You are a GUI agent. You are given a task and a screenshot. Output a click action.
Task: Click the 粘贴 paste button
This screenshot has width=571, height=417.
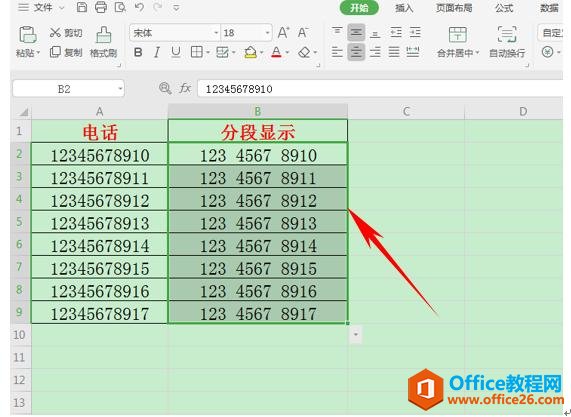[28, 42]
